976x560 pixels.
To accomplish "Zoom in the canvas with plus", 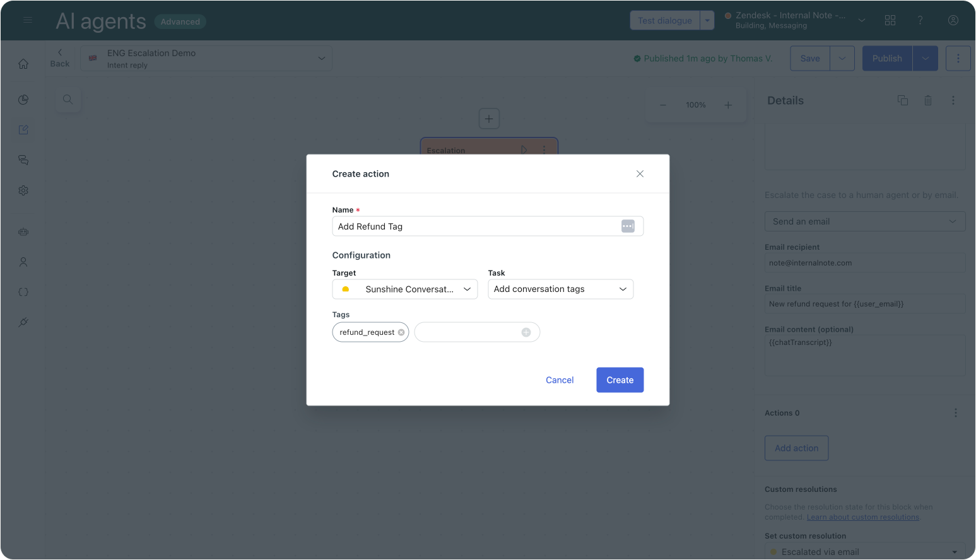I will point(728,105).
